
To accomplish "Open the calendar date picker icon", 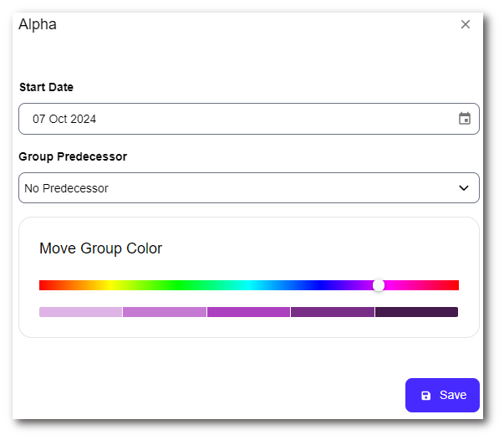I will (x=465, y=119).
